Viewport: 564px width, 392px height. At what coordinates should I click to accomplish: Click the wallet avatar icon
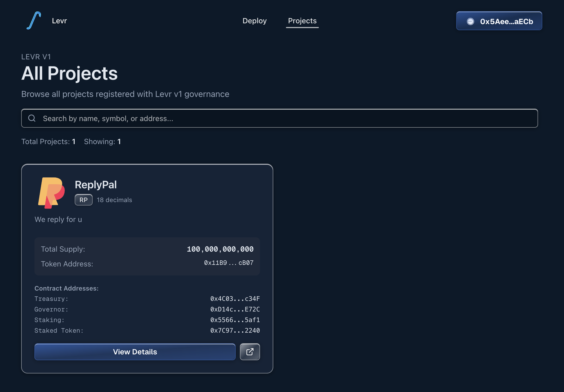click(x=471, y=21)
